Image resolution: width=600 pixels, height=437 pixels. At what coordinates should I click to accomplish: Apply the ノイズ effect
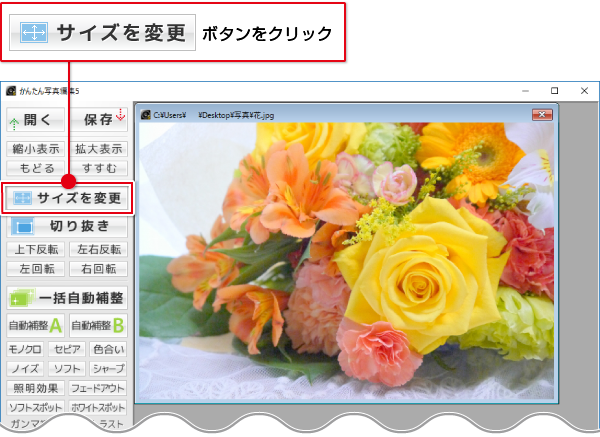pos(25,369)
